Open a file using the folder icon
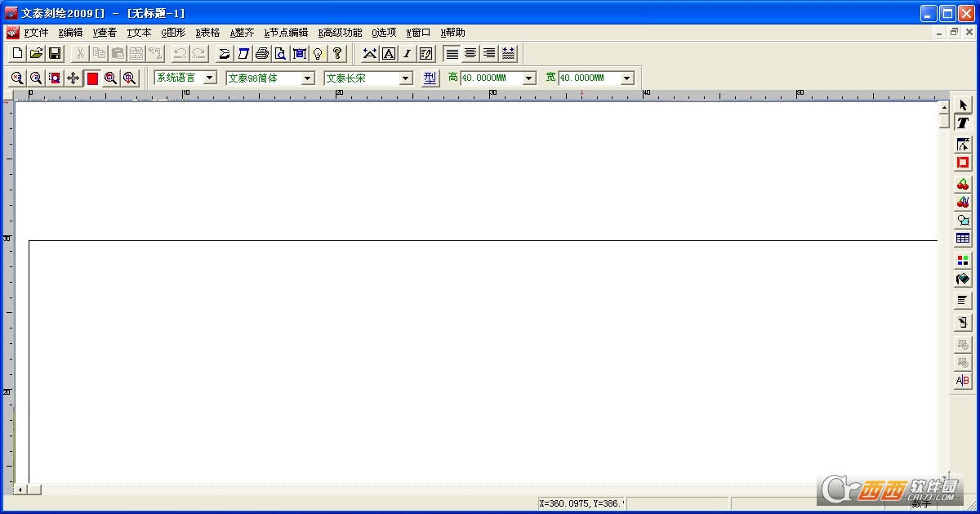980x514 pixels. [x=36, y=54]
